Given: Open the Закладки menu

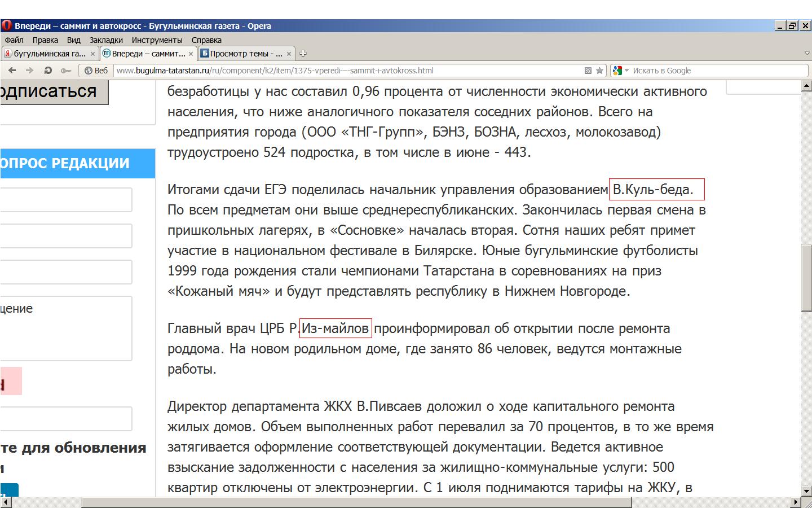Looking at the screenshot, I should [x=106, y=40].
